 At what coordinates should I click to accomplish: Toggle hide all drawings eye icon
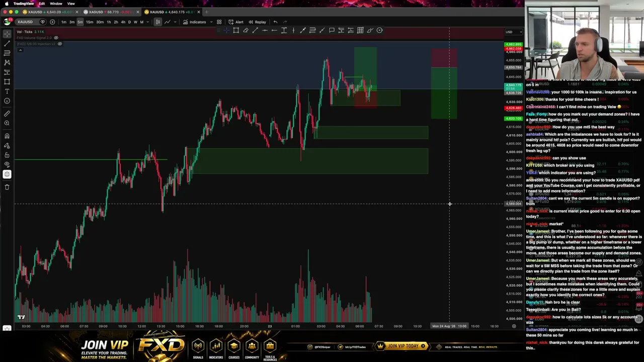point(7,164)
